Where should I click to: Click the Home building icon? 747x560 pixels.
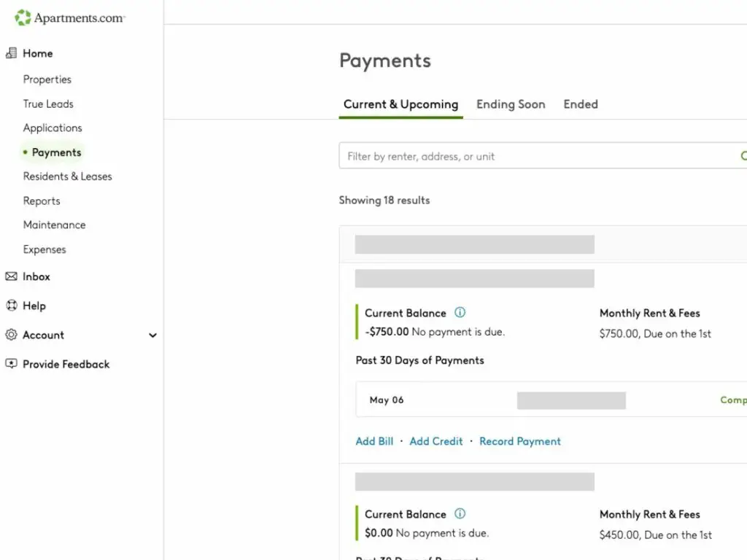point(11,52)
